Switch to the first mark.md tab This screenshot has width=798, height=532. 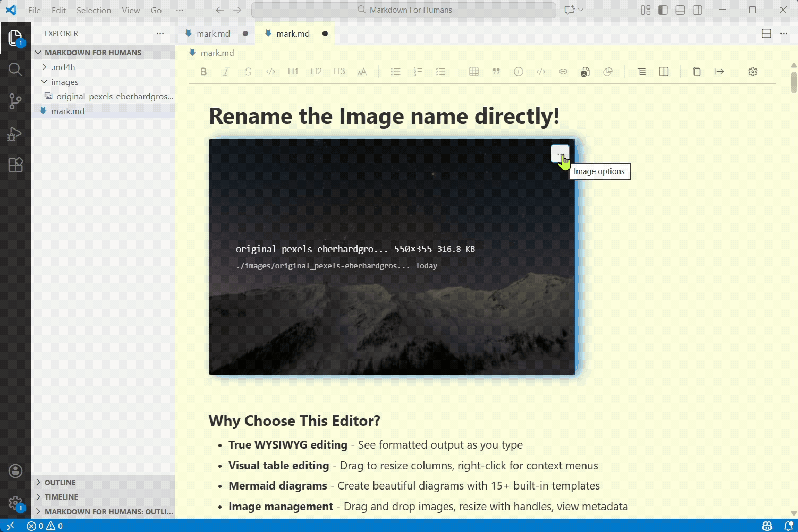(213, 33)
